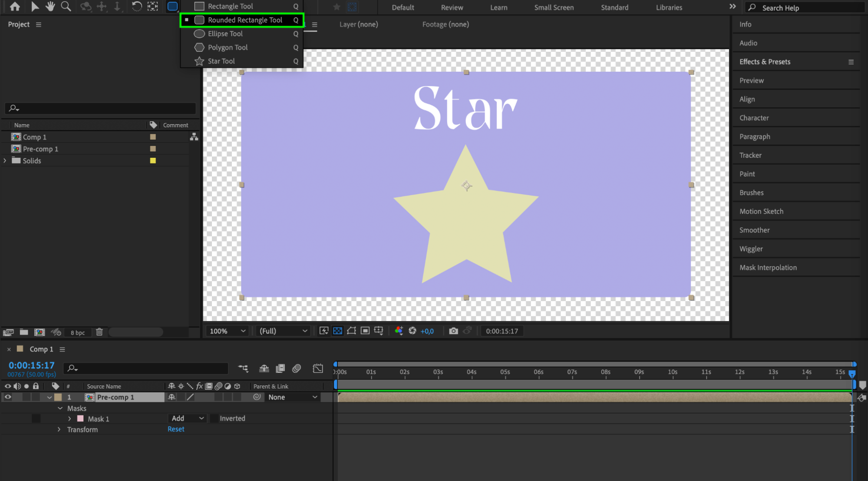Expand the Solids folder
Viewport: 868px width, 481px height.
5,161
